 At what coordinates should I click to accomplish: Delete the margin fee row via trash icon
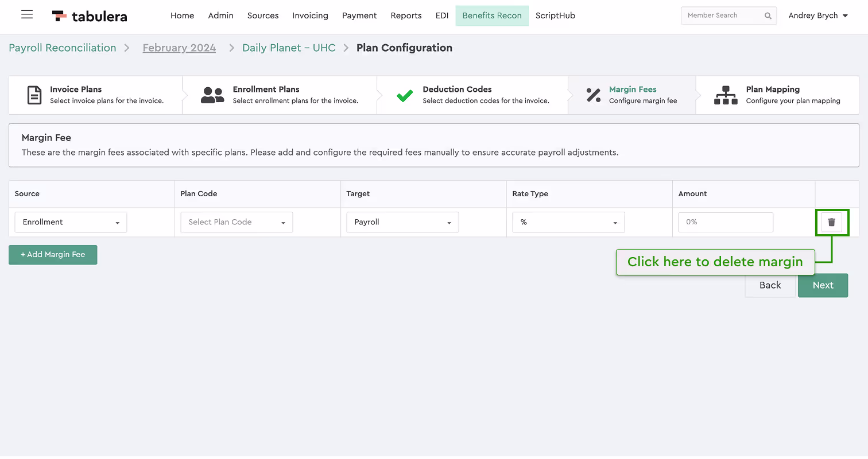(831, 222)
